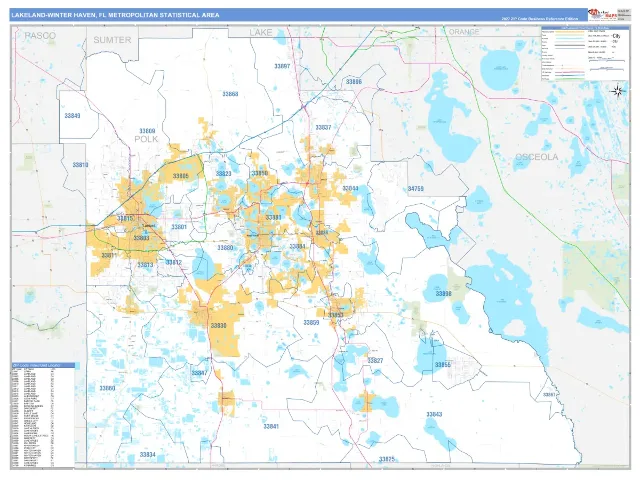Select ZIP code label 33827

pyautogui.click(x=375, y=360)
